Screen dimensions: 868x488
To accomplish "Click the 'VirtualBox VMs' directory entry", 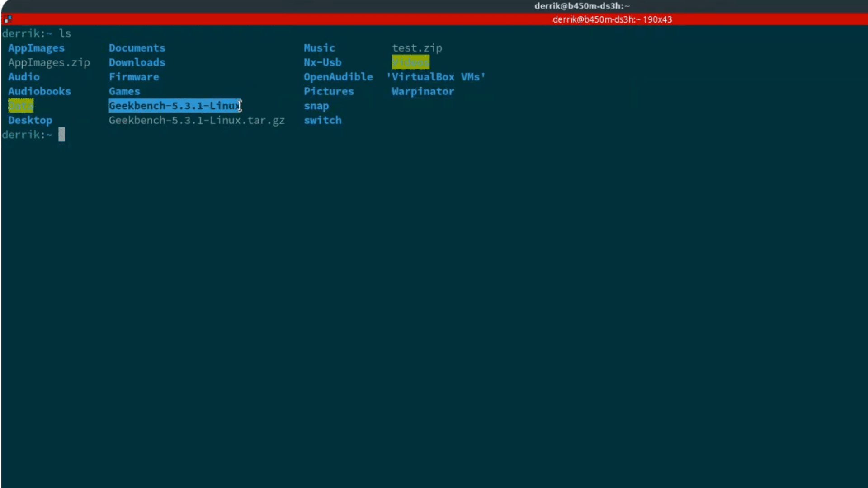I will 436,77.
